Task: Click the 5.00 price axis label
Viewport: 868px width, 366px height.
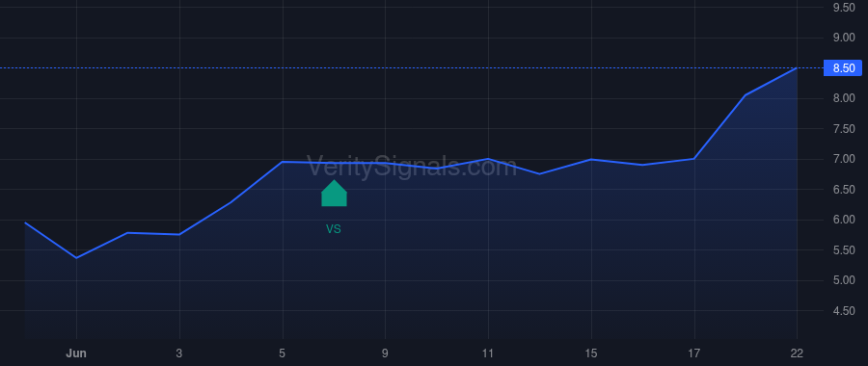Action: tap(844, 281)
